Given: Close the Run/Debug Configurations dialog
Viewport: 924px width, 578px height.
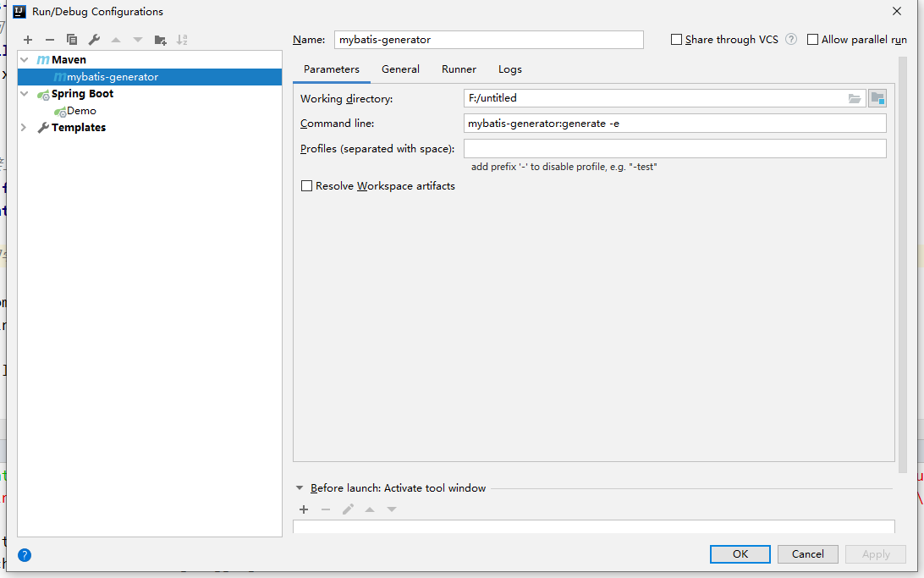Looking at the screenshot, I should tap(897, 11).
